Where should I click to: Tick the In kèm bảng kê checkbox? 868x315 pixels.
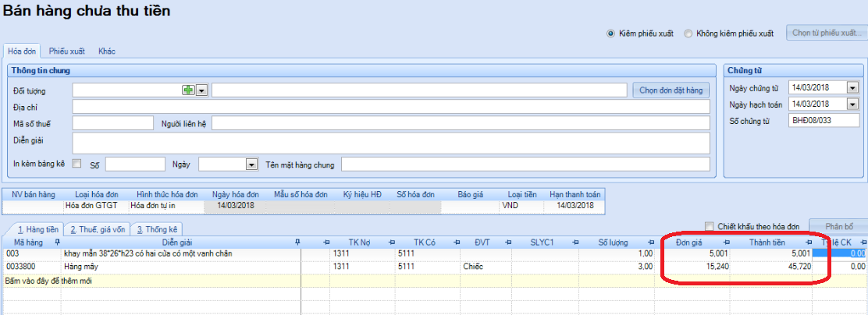click(x=76, y=164)
